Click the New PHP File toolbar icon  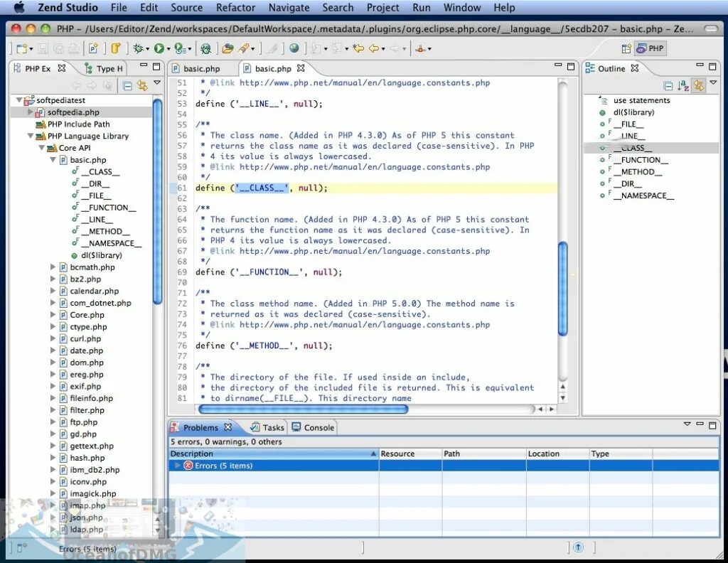coord(93,48)
